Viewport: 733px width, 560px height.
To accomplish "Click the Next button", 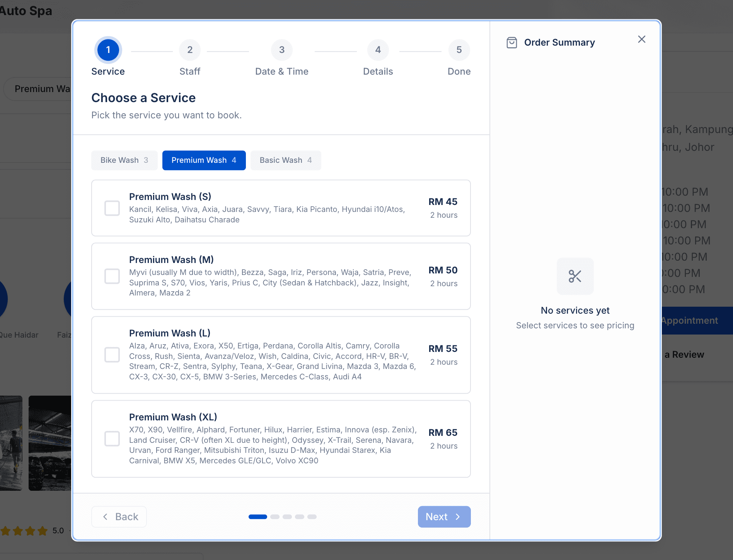I will 444,517.
